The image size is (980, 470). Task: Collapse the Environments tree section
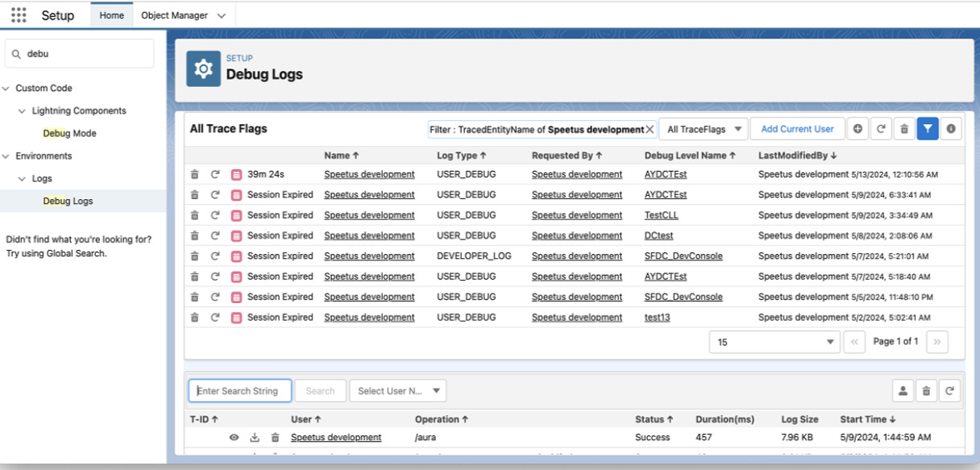(6, 156)
